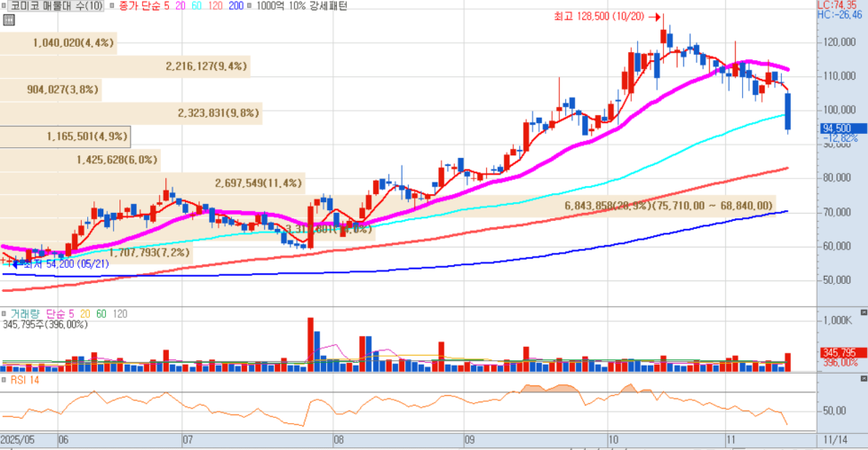The height and width of the screenshot is (450, 868).
Task: Open the grid settings icon under chart title
Action: (8, 21)
